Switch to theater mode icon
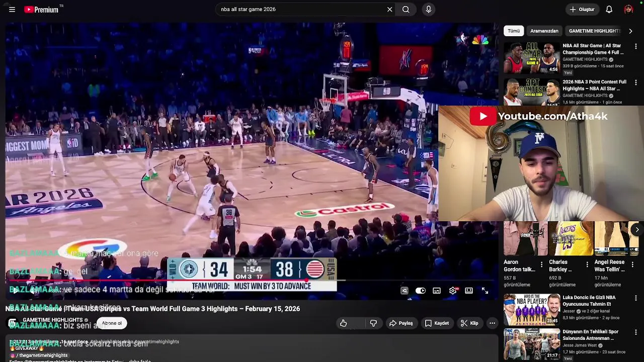644x362 pixels. (469, 291)
